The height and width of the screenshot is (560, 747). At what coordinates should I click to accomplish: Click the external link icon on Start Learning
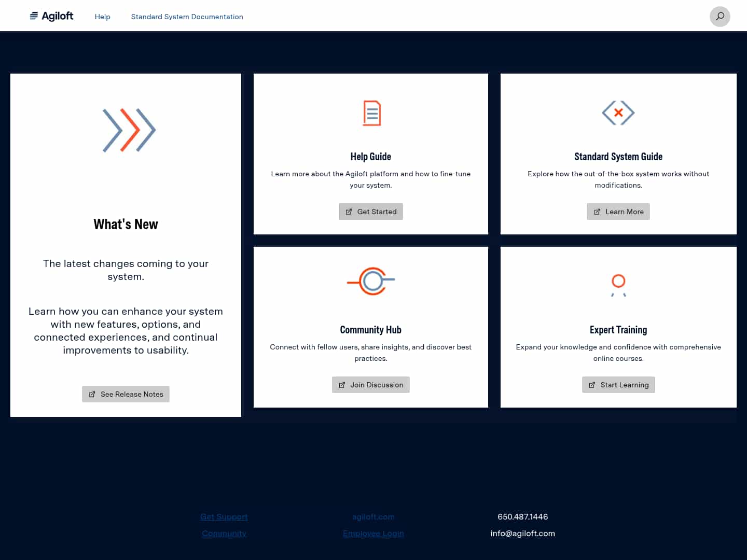coord(592,385)
